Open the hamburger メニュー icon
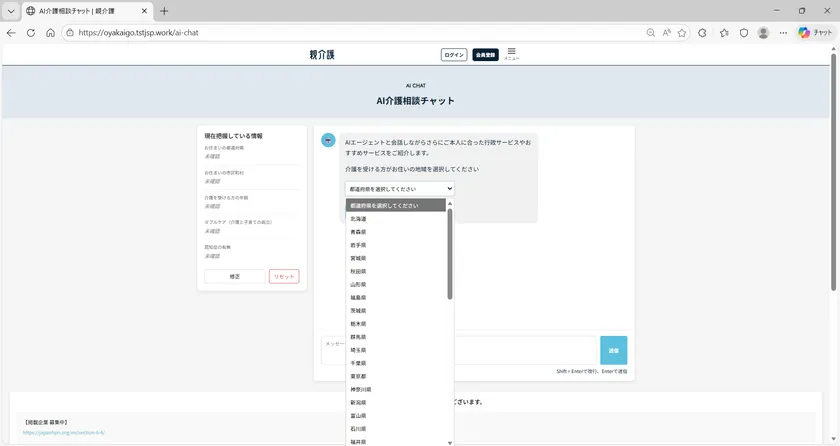Viewport: 840px width, 446px height. 511,53
